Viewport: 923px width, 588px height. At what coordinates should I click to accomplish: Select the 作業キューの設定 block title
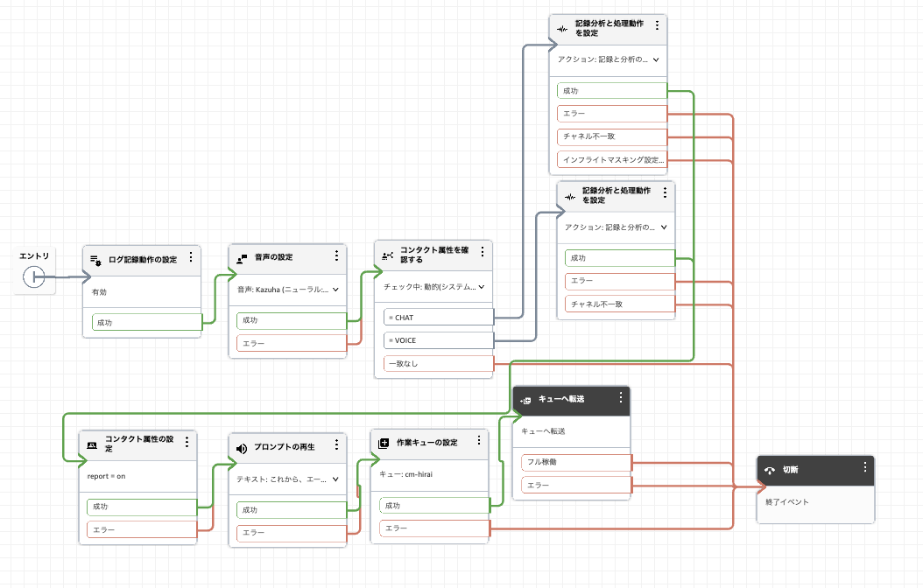click(426, 443)
